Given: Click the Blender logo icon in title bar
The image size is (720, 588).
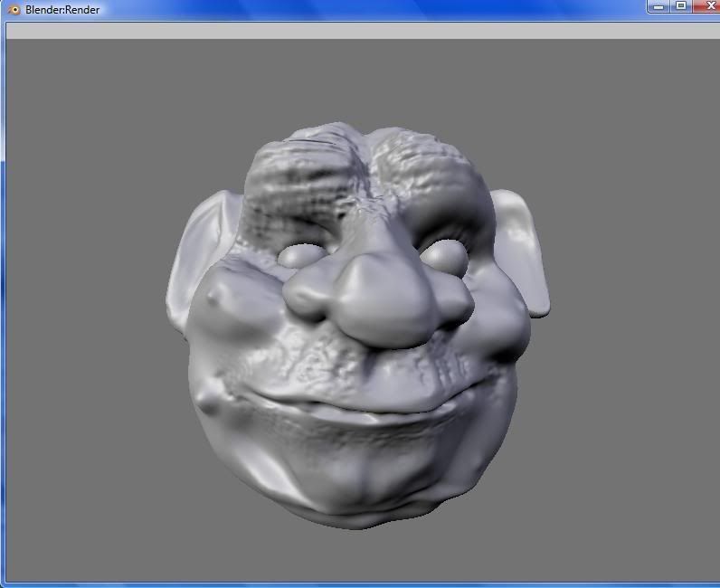Looking at the screenshot, I should 14,10.
